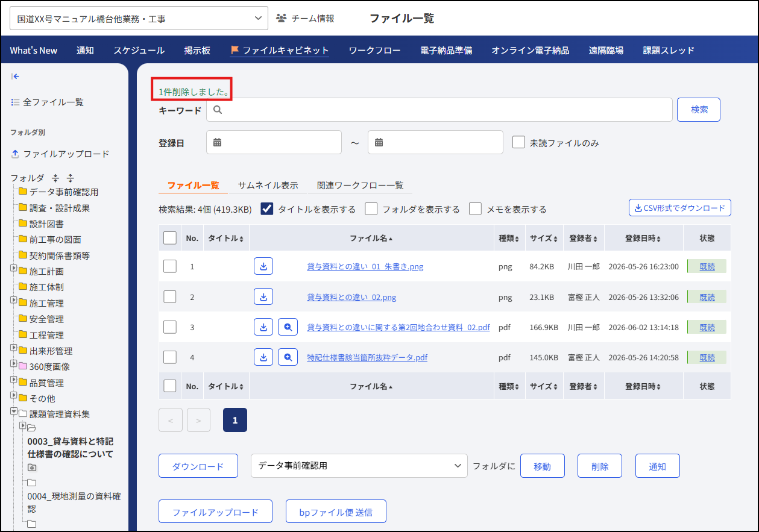The image size is (759, 532).
Task: Select row 3 checkbox for 地合わせ資料 pdf
Action: point(170,327)
